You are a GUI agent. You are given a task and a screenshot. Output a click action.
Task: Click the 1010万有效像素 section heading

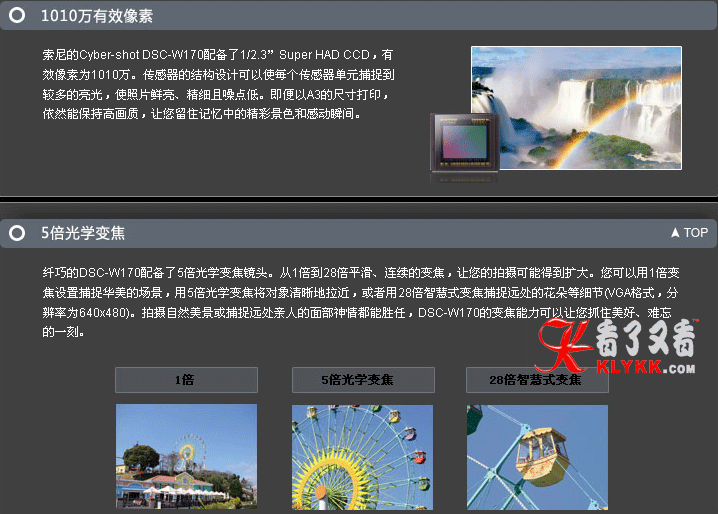coord(97,16)
